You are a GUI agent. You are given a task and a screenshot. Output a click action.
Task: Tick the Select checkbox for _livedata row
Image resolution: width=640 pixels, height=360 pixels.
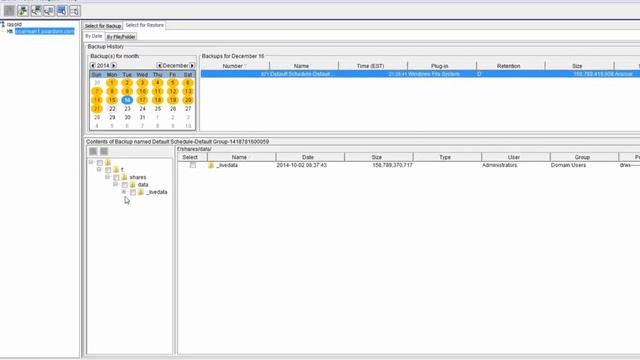pyautogui.click(x=193, y=165)
